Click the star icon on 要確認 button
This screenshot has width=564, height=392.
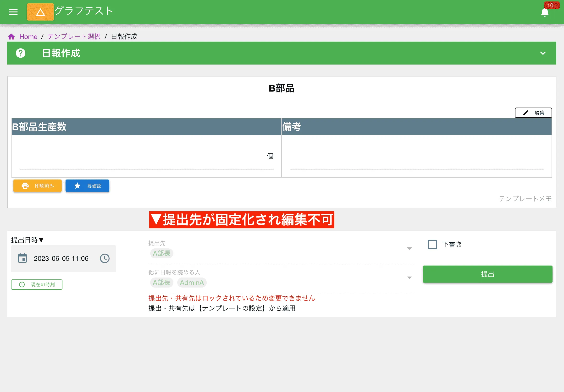point(77,186)
